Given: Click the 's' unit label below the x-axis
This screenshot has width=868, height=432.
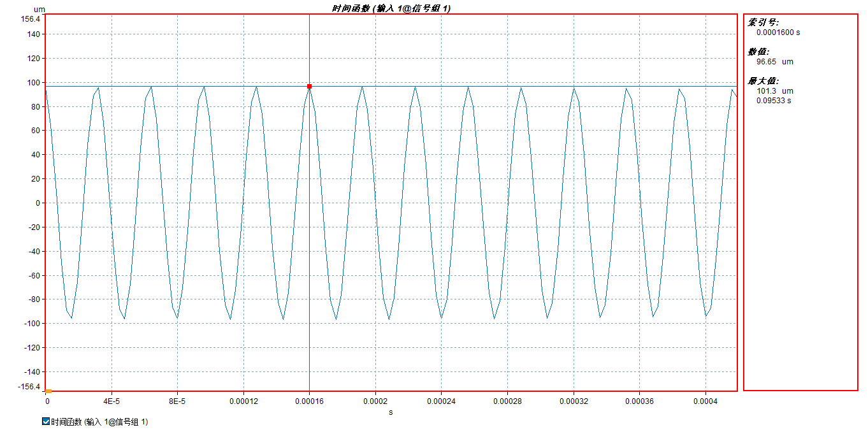Looking at the screenshot, I should click(x=391, y=412).
